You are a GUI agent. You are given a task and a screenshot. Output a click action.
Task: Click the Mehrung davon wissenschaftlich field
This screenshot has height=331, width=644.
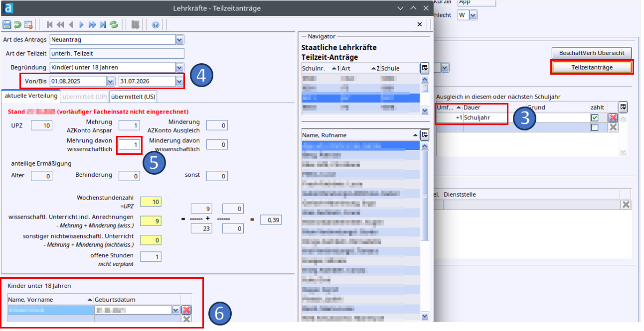(129, 144)
